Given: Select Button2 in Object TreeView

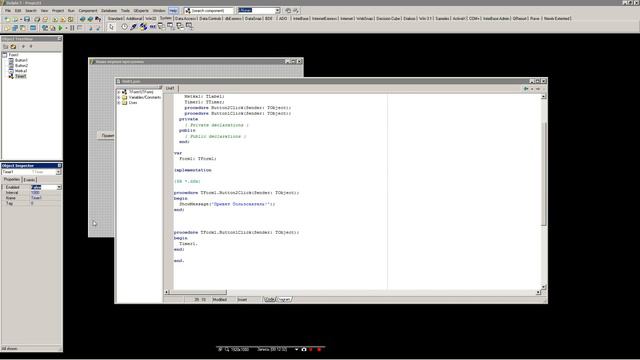Looking at the screenshot, I should pyautogui.click(x=21, y=66).
